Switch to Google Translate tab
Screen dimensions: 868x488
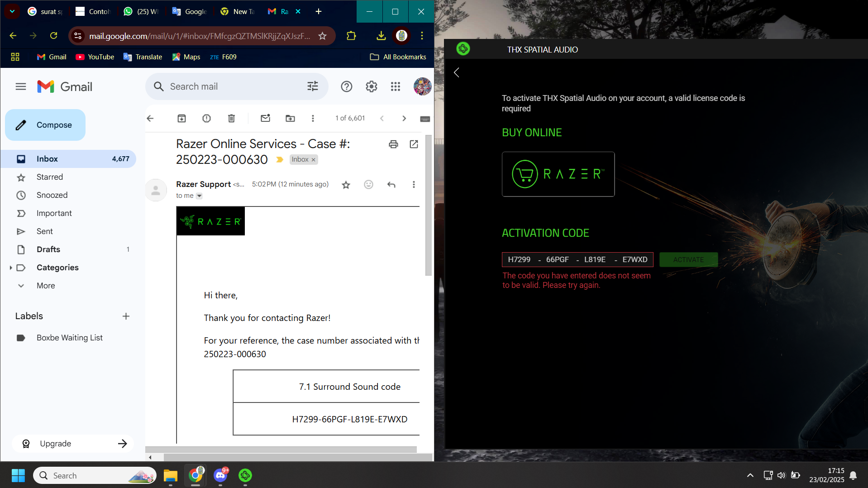(x=190, y=11)
